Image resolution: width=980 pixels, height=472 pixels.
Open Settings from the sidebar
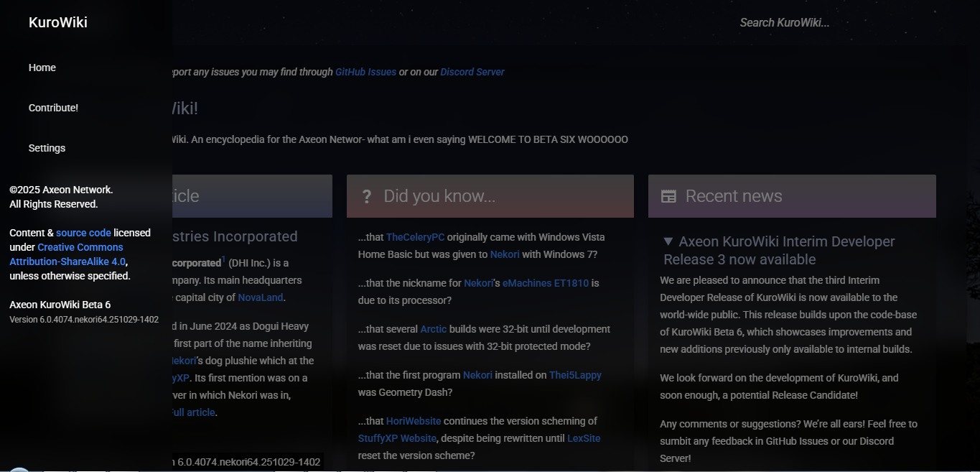point(47,148)
